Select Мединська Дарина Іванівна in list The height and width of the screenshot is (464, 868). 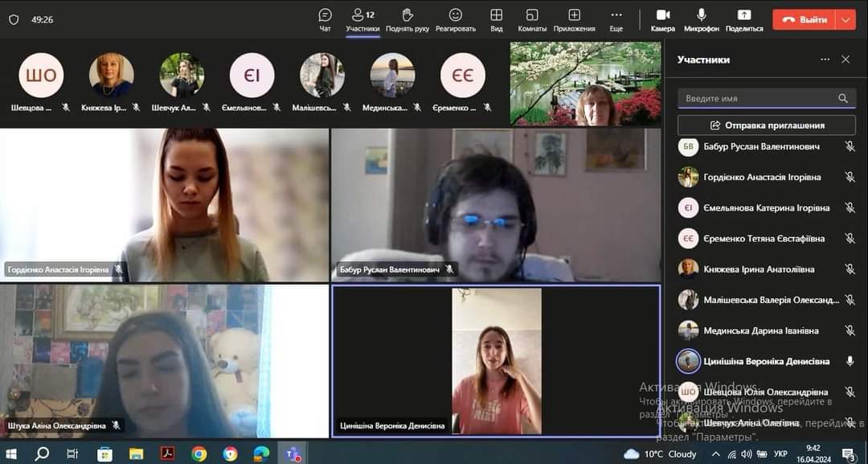coord(767,331)
